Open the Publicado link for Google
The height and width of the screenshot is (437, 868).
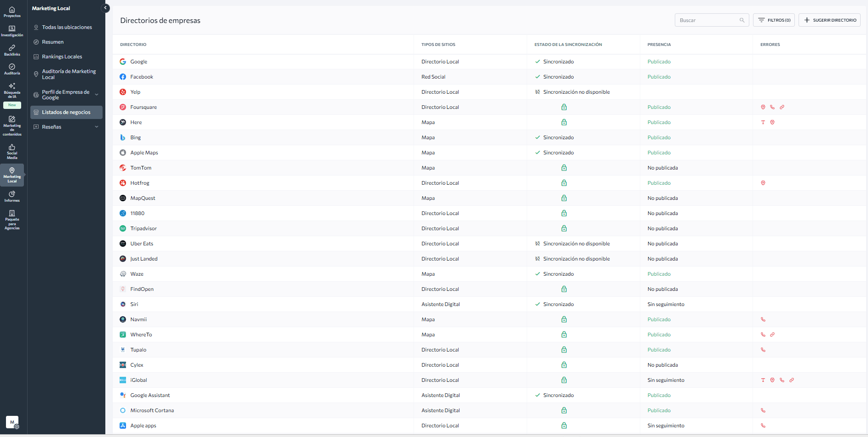[659, 62]
